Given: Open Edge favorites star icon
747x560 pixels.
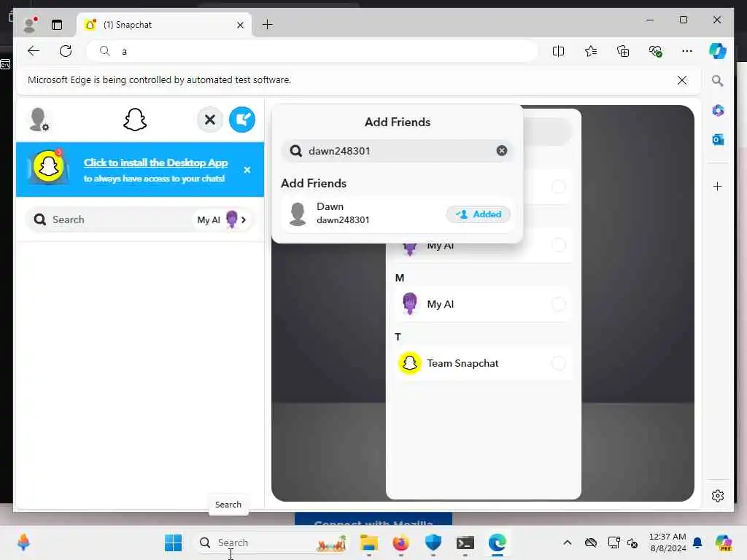Looking at the screenshot, I should coord(590,51).
